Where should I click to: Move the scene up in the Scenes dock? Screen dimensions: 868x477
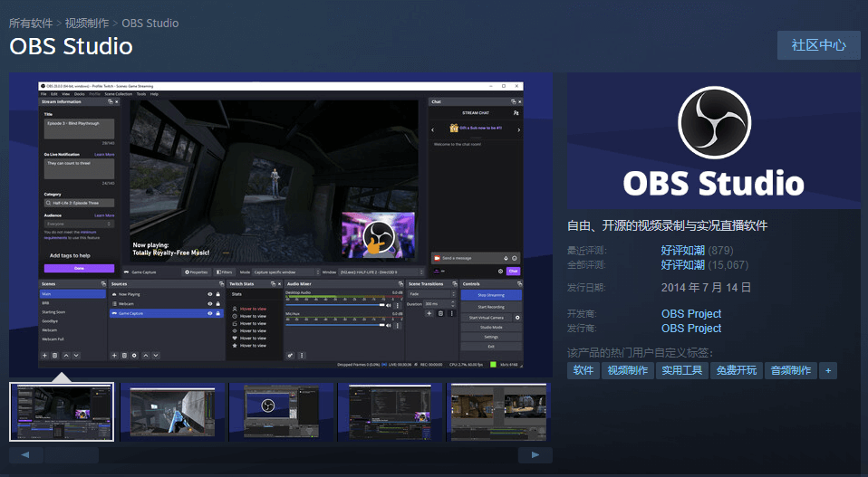pos(66,356)
